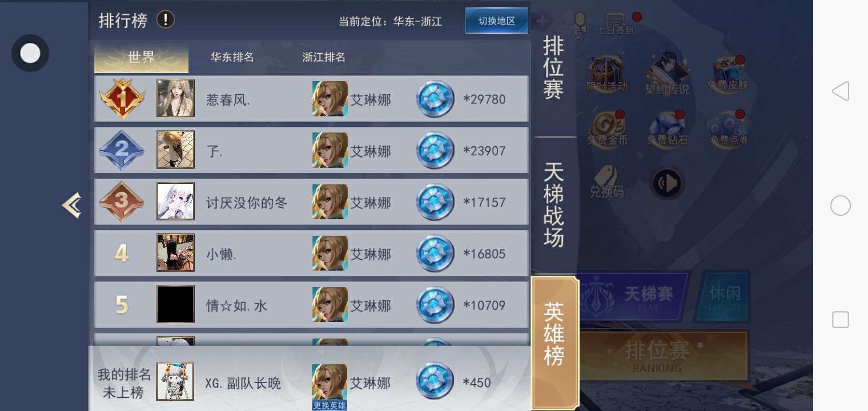Screen dimensions: 868x411
Task: Click 艾琳娜 hero portrait in 小懒. row
Action: pyautogui.click(x=330, y=253)
